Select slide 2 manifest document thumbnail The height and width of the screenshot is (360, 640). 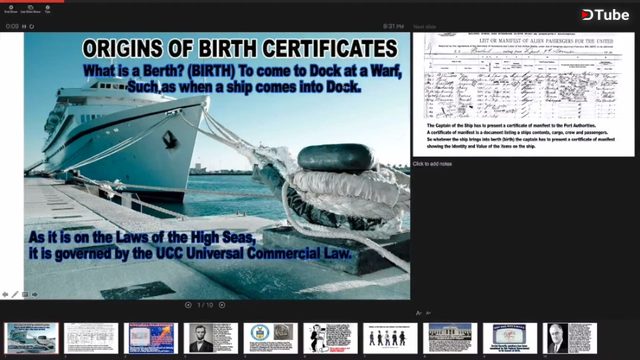coord(91,338)
